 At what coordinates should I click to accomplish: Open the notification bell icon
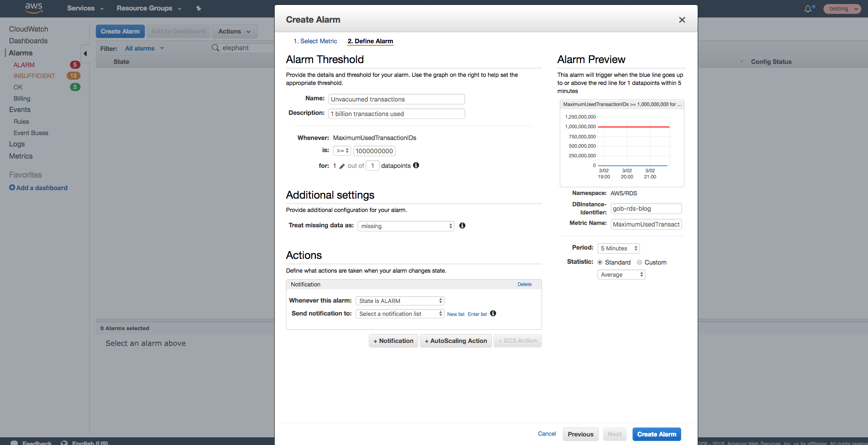click(807, 8)
